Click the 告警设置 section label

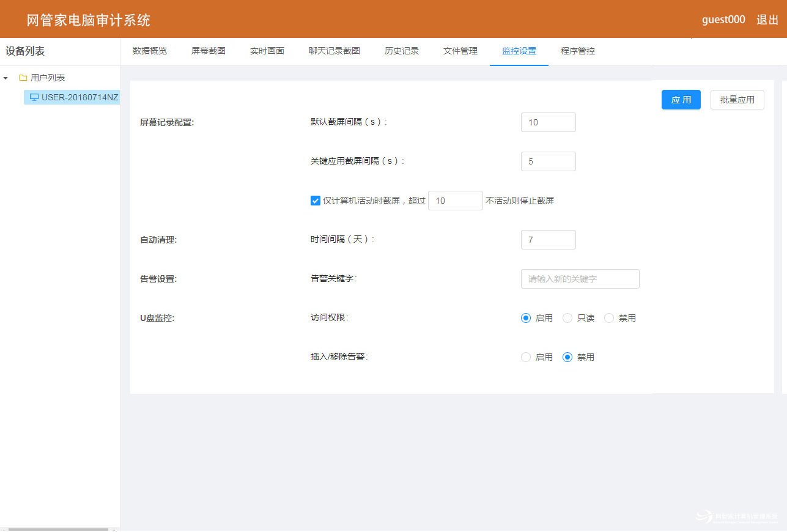pyautogui.click(x=158, y=279)
